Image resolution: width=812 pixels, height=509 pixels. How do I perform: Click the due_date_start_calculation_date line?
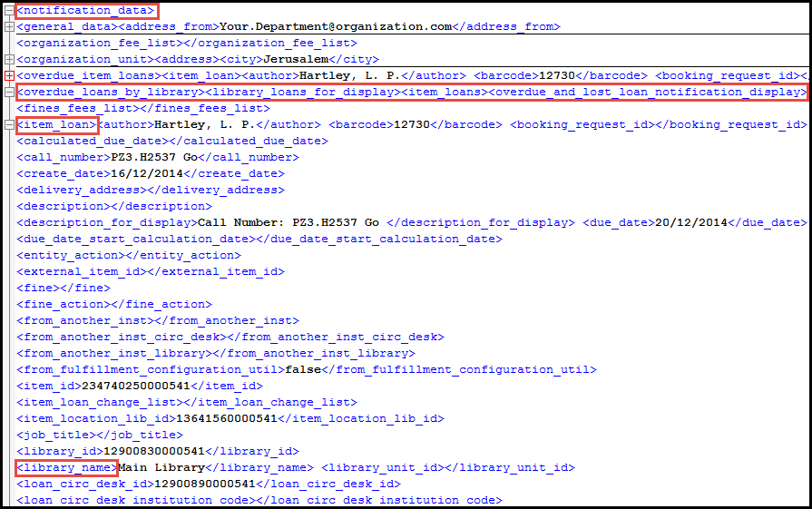tap(259, 239)
